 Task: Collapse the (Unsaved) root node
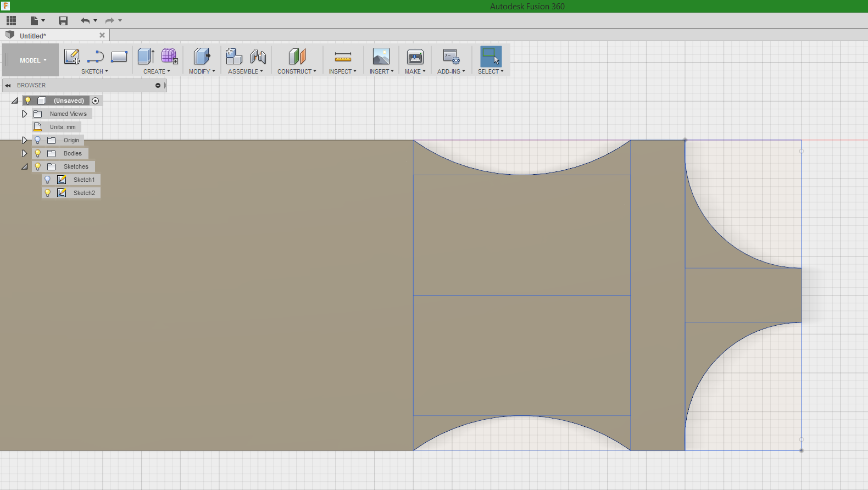(15, 101)
